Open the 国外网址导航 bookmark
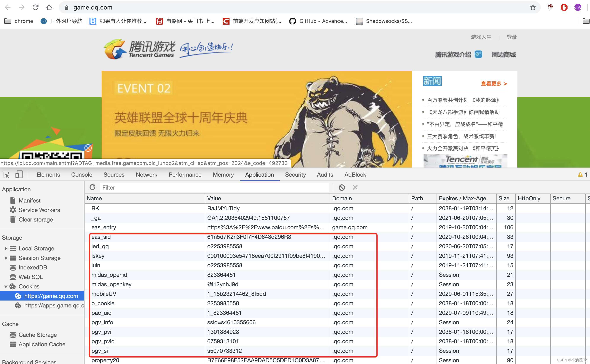The height and width of the screenshot is (364, 590). pyautogui.click(x=61, y=21)
